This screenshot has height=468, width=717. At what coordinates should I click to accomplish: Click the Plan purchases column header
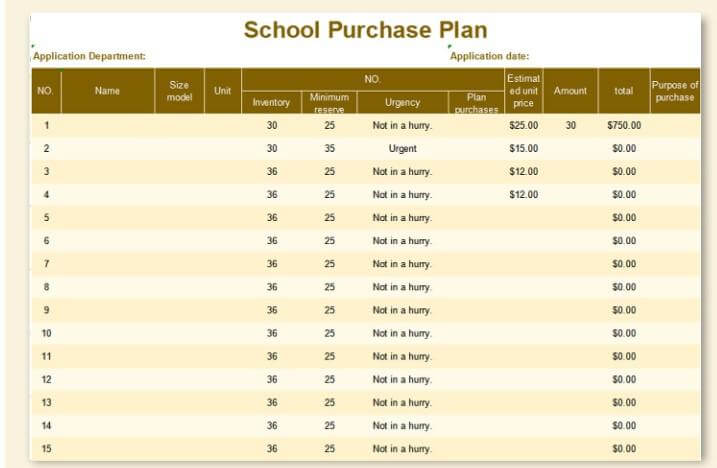pos(476,103)
